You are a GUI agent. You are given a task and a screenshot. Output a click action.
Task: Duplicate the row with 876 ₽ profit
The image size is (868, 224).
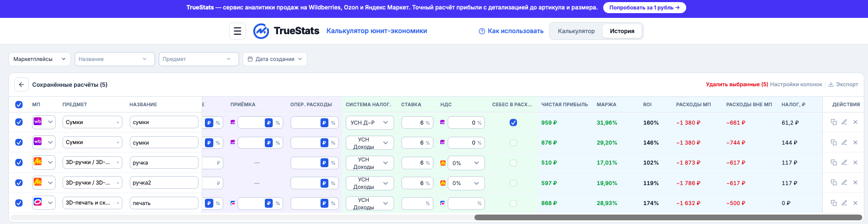click(x=833, y=142)
